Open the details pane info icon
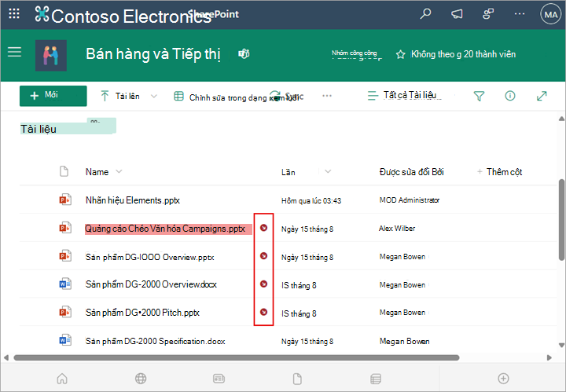Image resolution: width=566 pixels, height=392 pixels. click(509, 96)
